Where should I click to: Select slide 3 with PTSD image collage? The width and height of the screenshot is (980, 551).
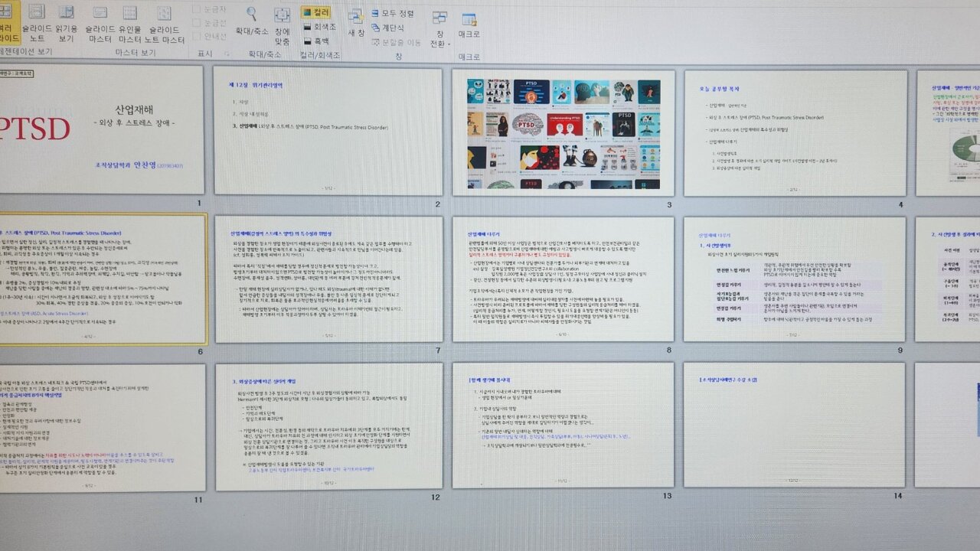(563, 132)
